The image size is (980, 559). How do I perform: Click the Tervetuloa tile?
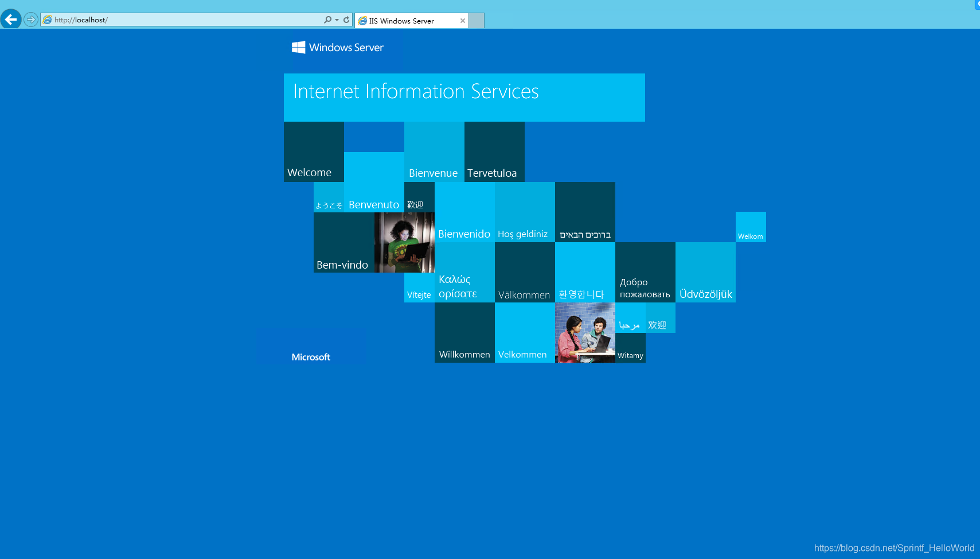tap(494, 152)
